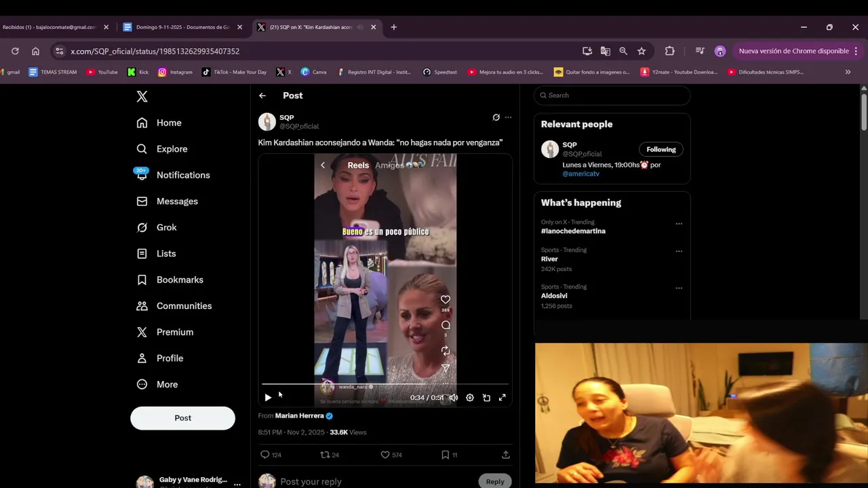Open zoom magnifier icon in address bar
The height and width of the screenshot is (488, 868).
coord(623,51)
